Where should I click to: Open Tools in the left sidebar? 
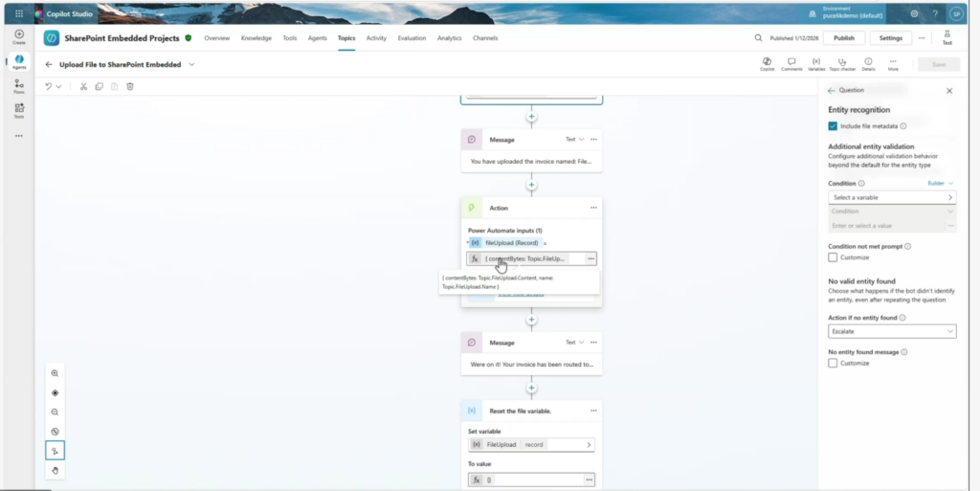[19, 111]
